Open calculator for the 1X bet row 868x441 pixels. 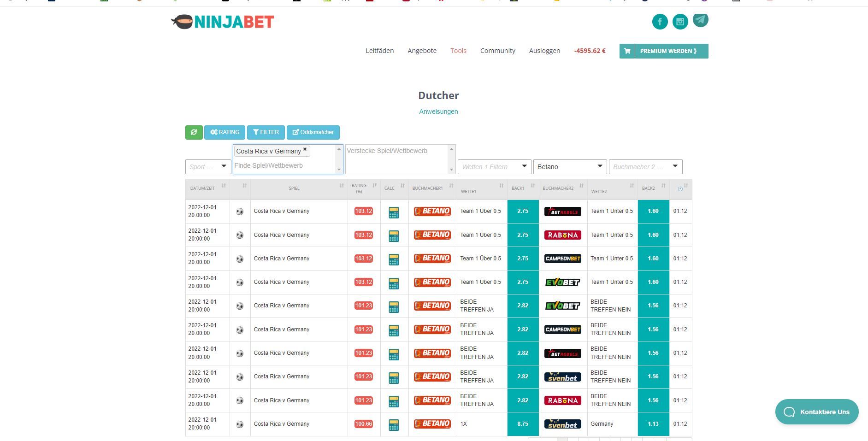pos(394,425)
